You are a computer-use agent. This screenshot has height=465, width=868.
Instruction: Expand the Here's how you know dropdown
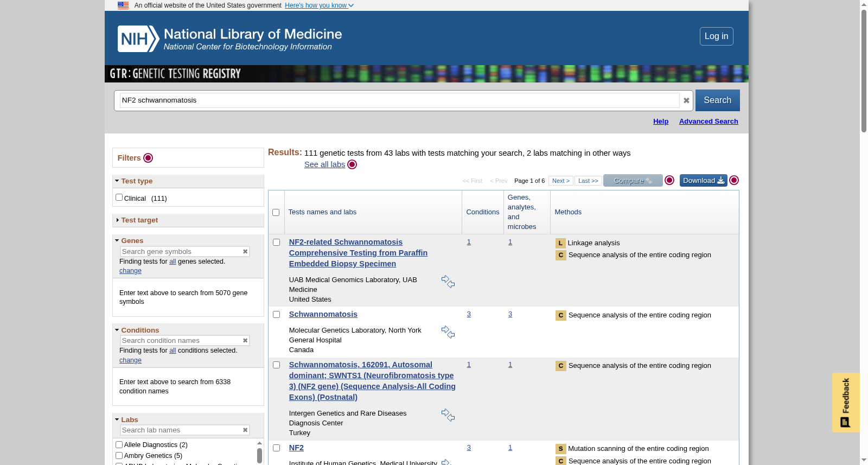(319, 5)
